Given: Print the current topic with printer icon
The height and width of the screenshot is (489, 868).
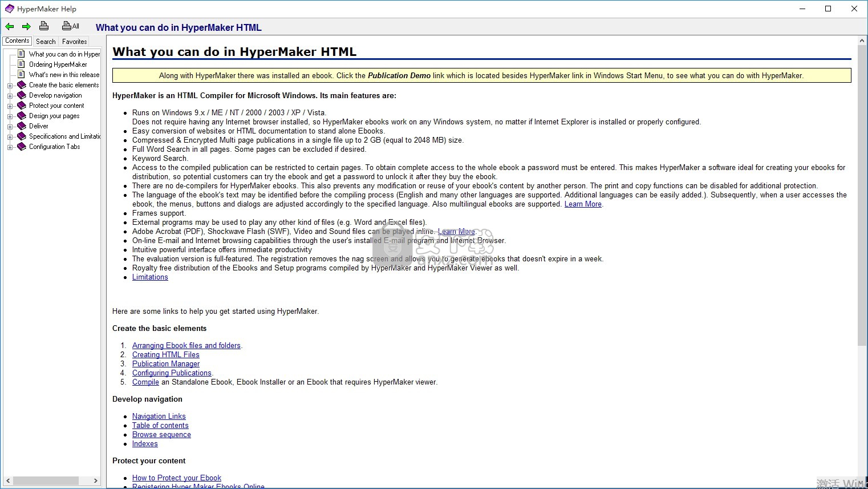Looking at the screenshot, I should click(44, 26).
